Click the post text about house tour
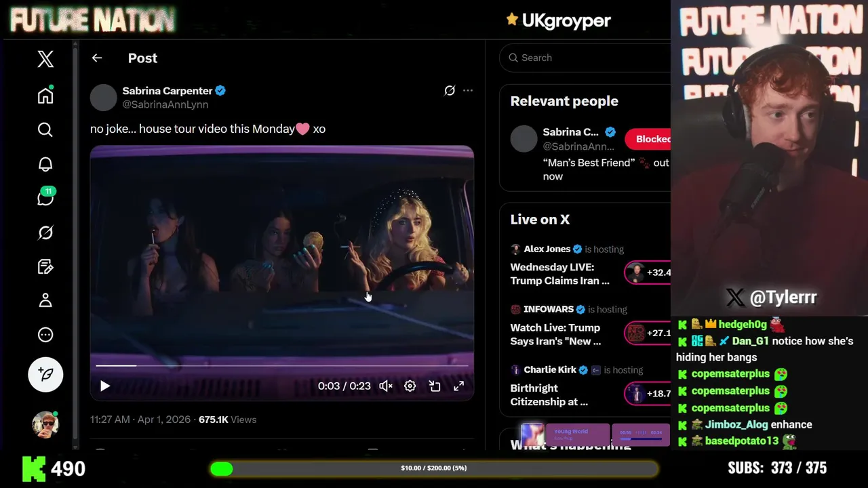The image size is (868, 488). click(x=208, y=129)
